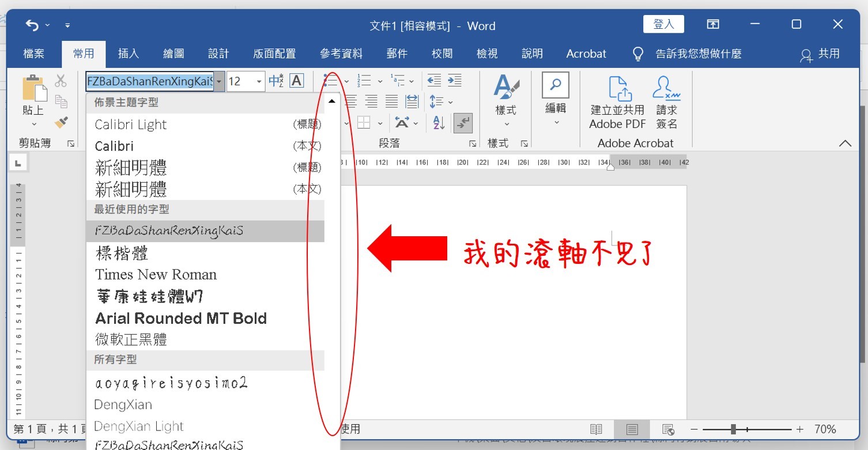This screenshot has height=450, width=868.
Task: Open Customize Quick Access Toolbar dropdown
Action: click(67, 25)
